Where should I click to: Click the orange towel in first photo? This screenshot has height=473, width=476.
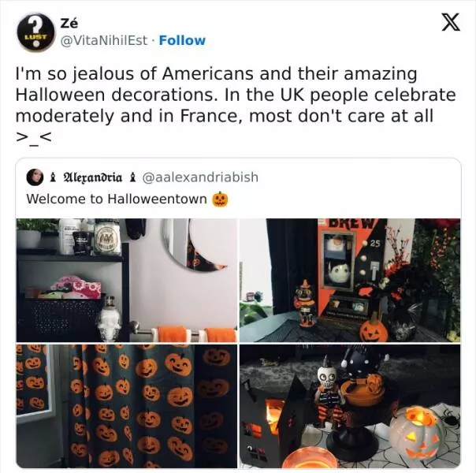click(x=173, y=334)
